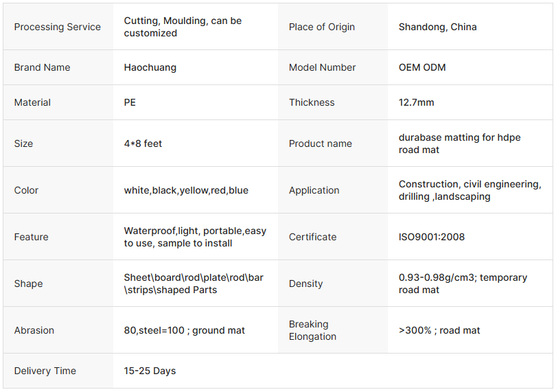
Task: Click the 12.7mm thickness value
Action: [x=417, y=102]
